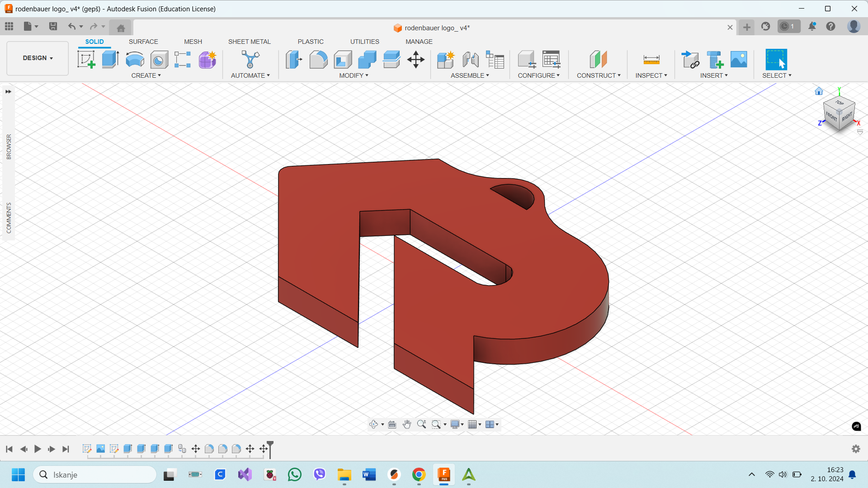The height and width of the screenshot is (488, 868).
Task: Click the New Component icon
Action: [446, 59]
